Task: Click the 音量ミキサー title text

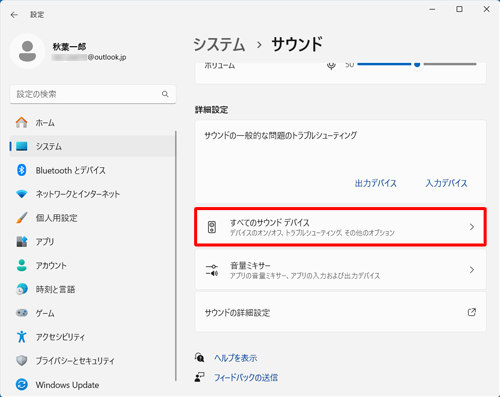Action: [x=250, y=266]
